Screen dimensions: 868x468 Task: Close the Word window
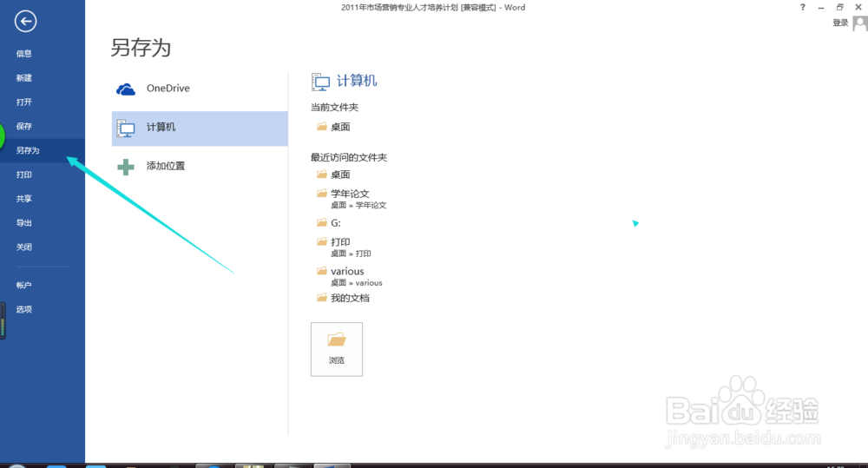(858, 7)
